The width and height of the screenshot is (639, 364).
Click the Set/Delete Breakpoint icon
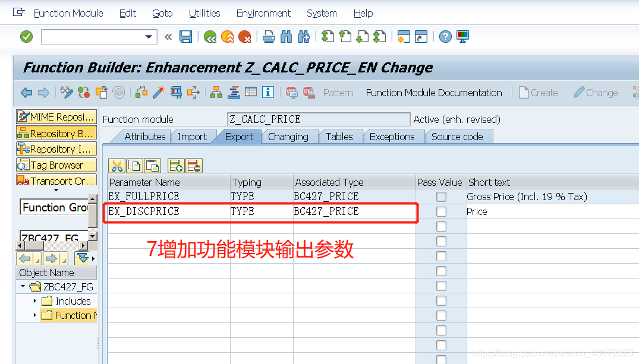291,93
